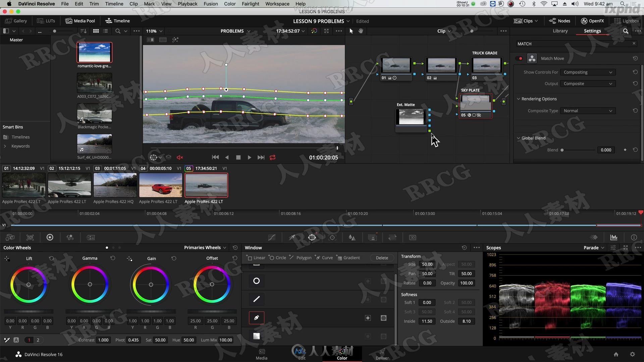Open the Sizing palette
Screen dimensions: 644x362
392,237
